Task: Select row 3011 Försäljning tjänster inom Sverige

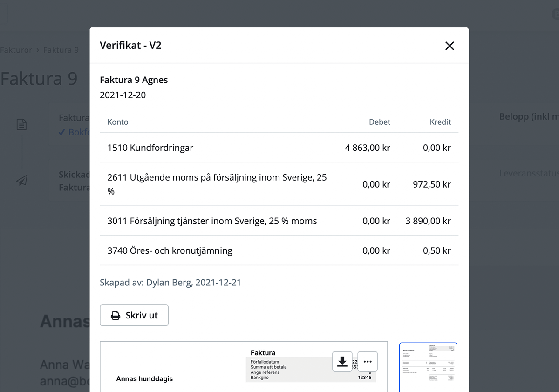Action: point(279,221)
